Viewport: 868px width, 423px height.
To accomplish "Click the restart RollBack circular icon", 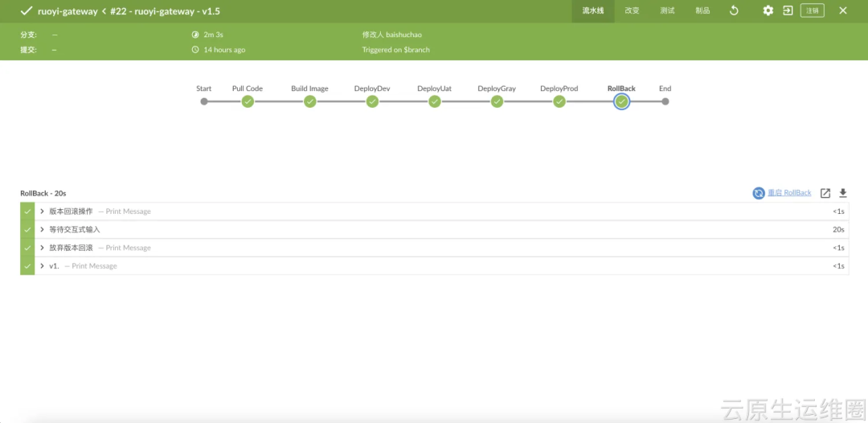I will point(759,193).
